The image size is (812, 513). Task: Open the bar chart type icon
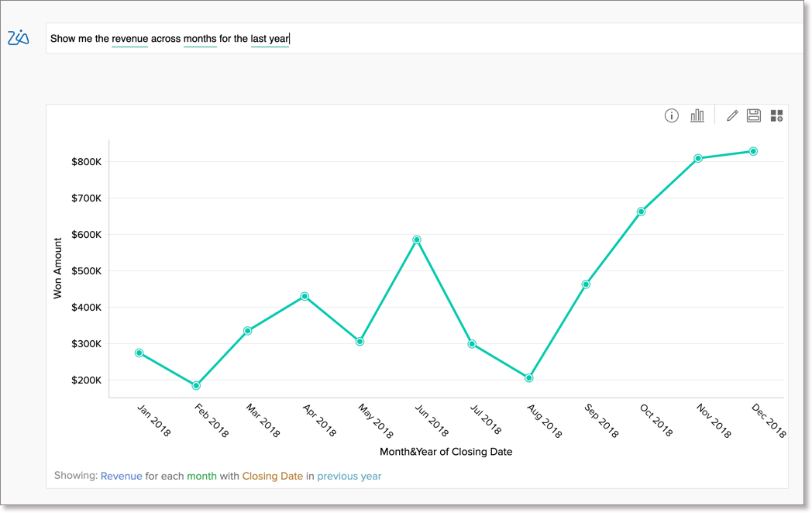pyautogui.click(x=697, y=115)
